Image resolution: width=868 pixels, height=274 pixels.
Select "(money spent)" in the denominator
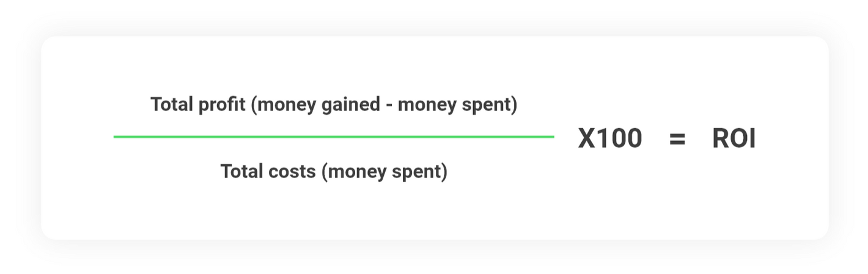tap(384, 171)
